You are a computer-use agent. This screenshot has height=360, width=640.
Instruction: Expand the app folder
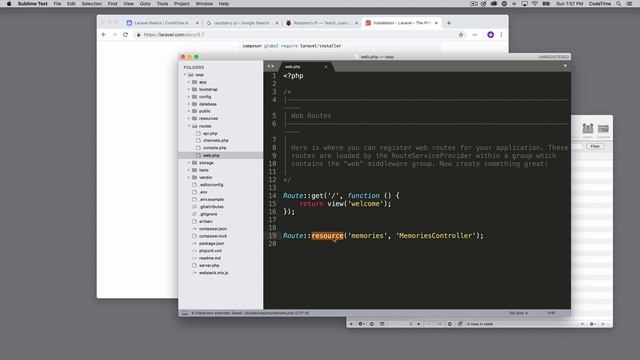point(189,82)
